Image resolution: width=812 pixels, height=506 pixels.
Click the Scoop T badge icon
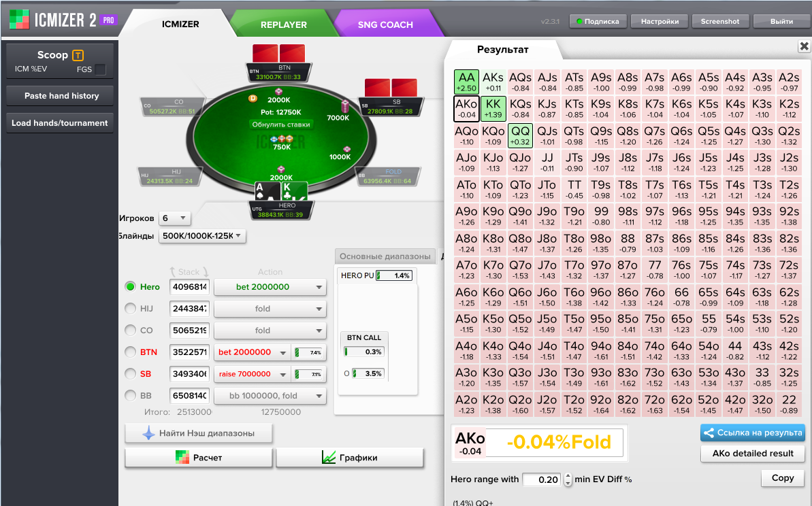(x=78, y=55)
